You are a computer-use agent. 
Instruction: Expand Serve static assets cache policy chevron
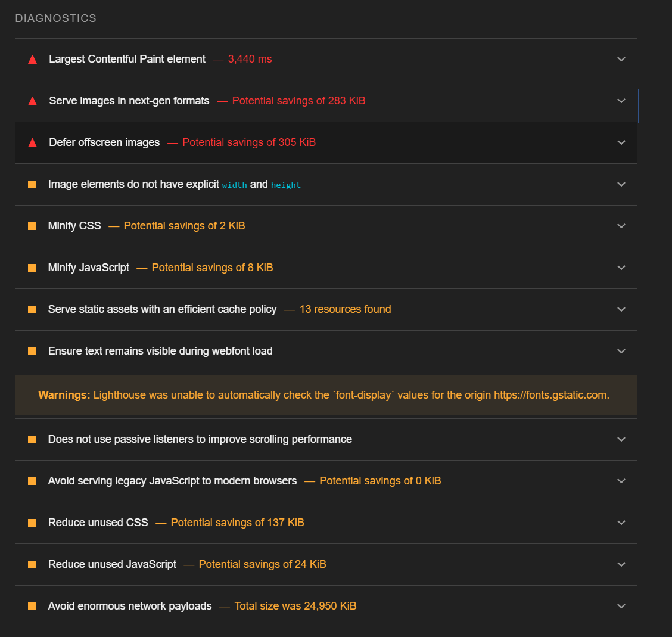point(621,309)
